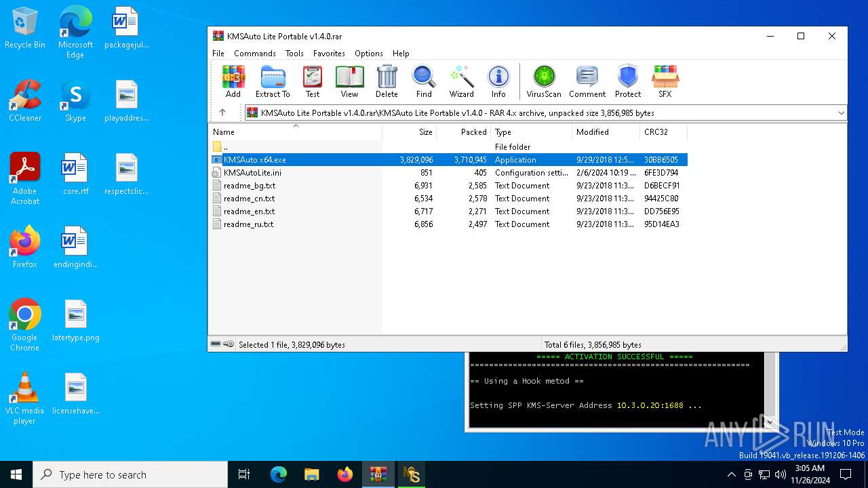Click the Windows Start button
The height and width of the screenshot is (488, 868).
[x=16, y=474]
